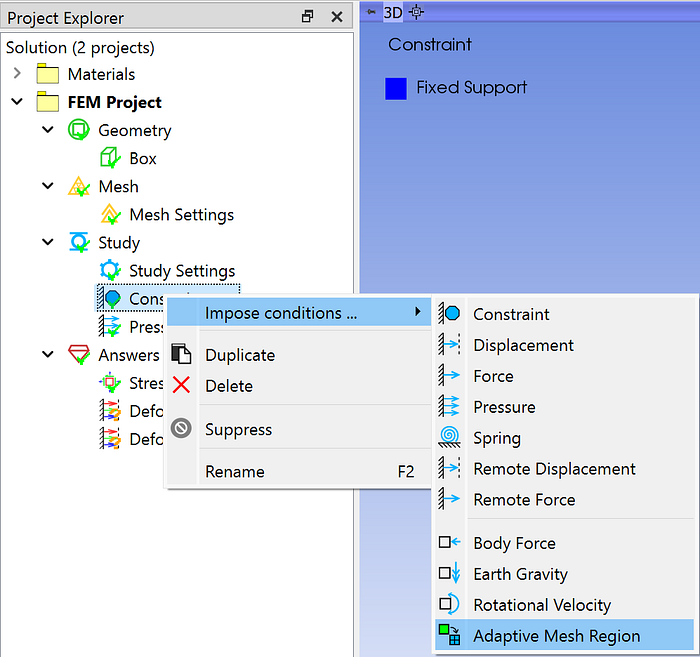Click the Materials folder icon

48,74
